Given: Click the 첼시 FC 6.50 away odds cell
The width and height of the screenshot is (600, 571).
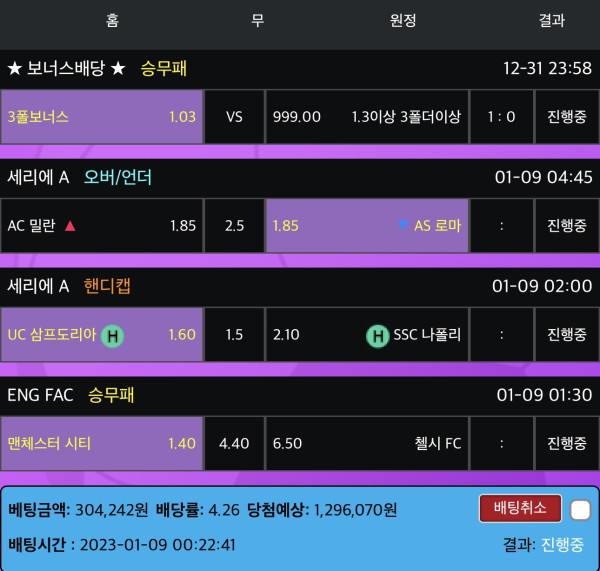Looking at the screenshot, I should click(367, 443).
